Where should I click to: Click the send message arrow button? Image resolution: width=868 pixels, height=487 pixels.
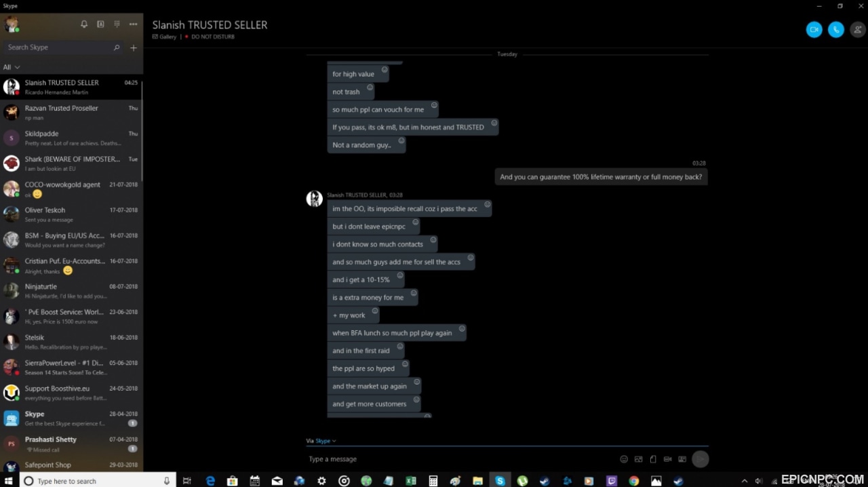pyautogui.click(x=701, y=459)
